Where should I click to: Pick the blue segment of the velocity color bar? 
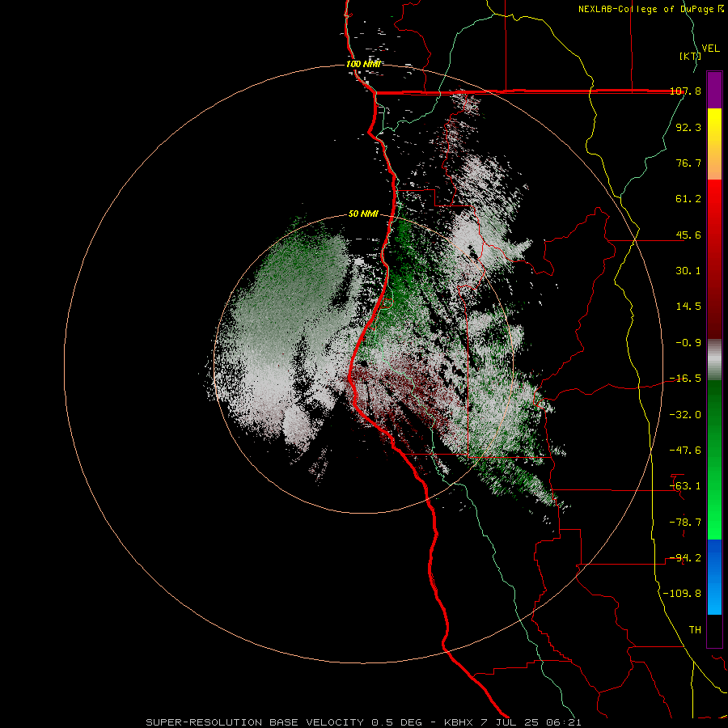pos(714,577)
